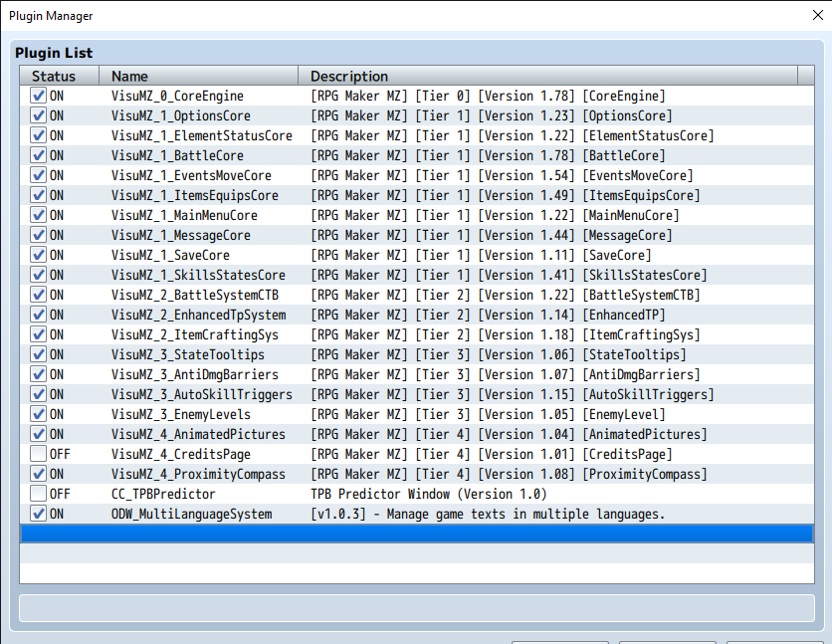Toggle VisuMZ_2_EnhancedTpSystem checkbox
832x644 pixels.
(38, 315)
